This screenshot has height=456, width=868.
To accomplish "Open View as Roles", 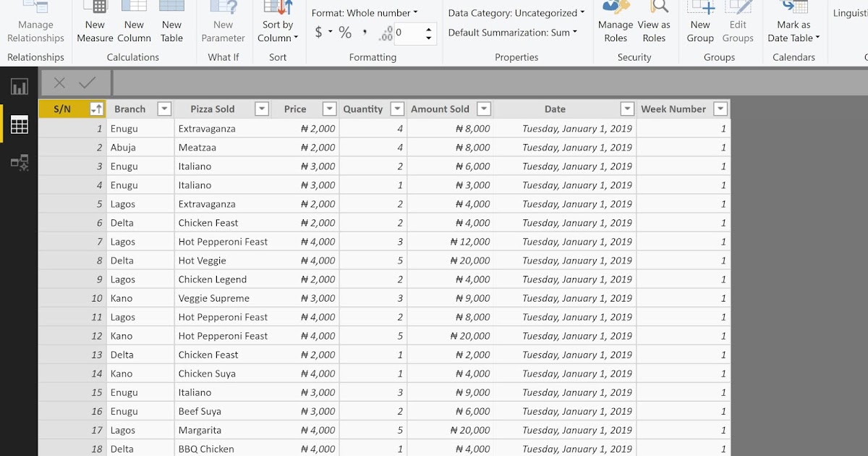I will 654,23.
